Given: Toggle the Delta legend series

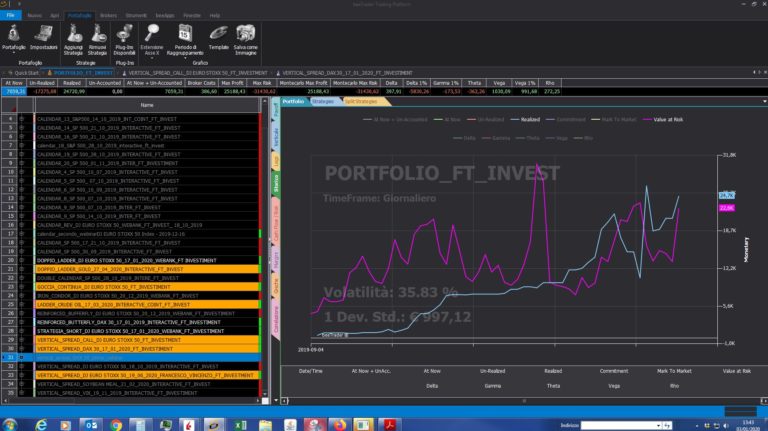Looking at the screenshot, I should pyautogui.click(x=464, y=138).
